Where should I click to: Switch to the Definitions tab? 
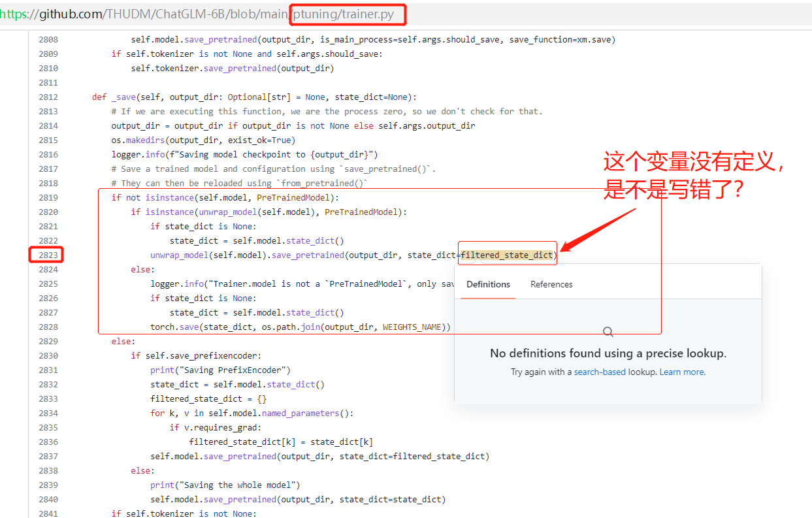click(488, 284)
